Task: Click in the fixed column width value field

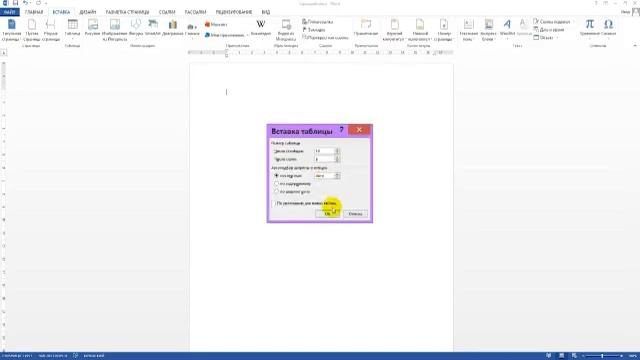Action: point(324,176)
